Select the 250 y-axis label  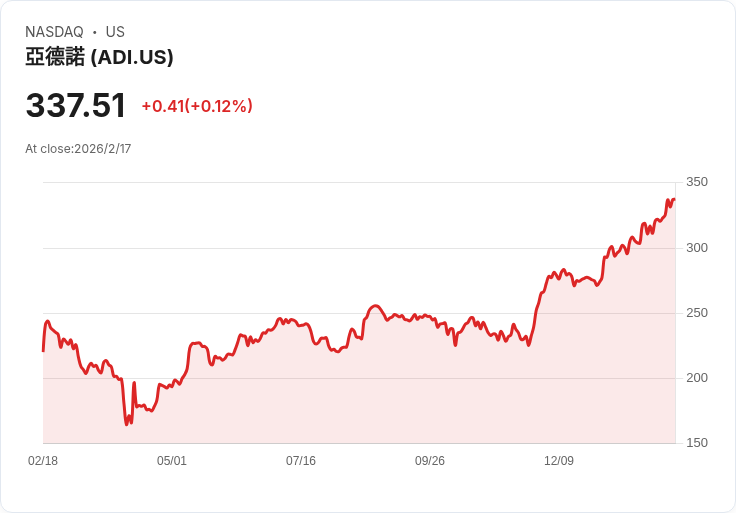[696, 313]
